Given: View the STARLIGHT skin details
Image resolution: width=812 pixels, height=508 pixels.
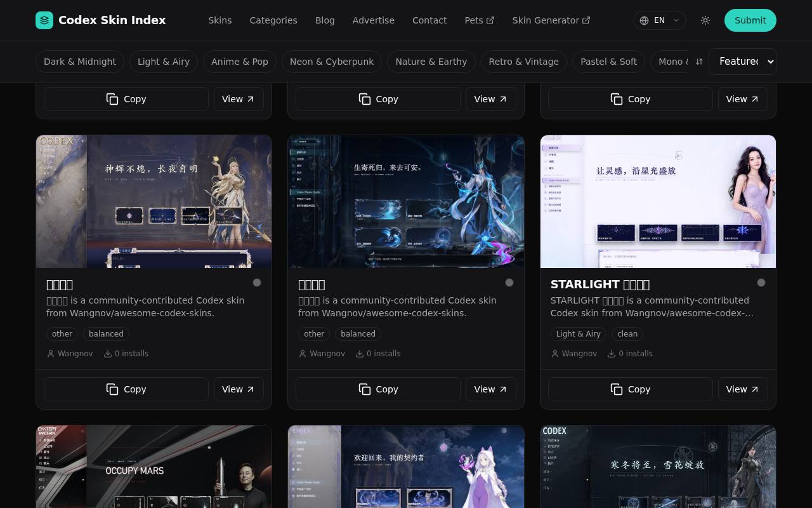Looking at the screenshot, I should coord(743,389).
